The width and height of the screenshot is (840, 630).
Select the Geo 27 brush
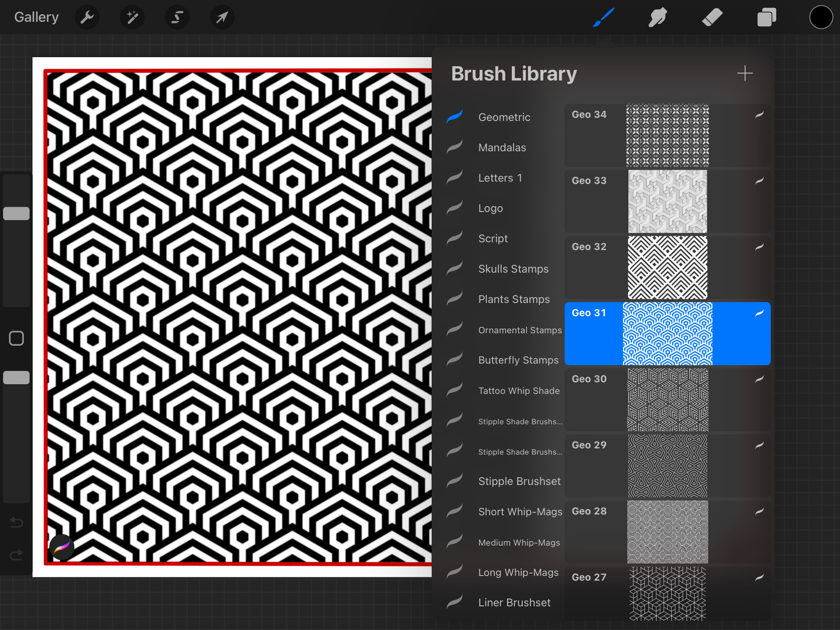tap(667, 593)
